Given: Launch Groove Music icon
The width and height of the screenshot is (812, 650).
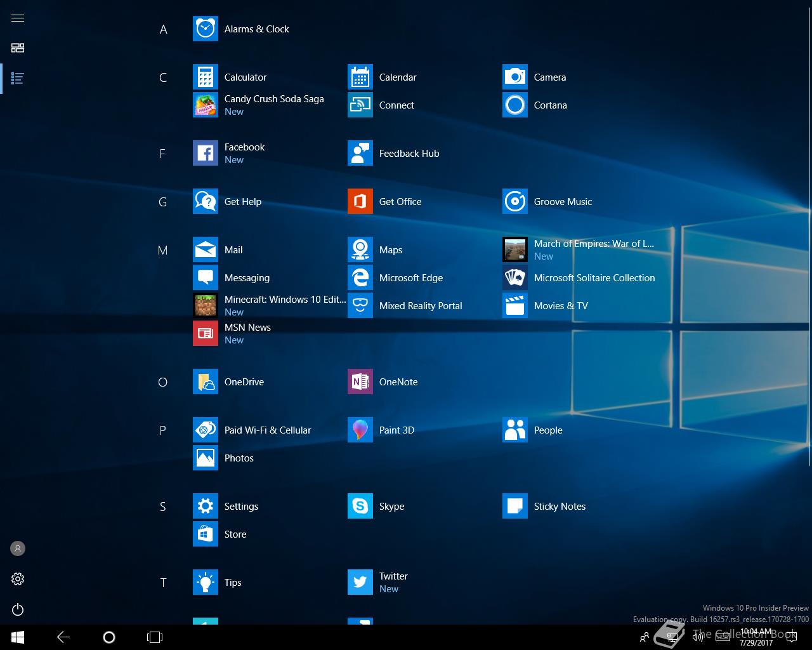Looking at the screenshot, I should pyautogui.click(x=515, y=202).
